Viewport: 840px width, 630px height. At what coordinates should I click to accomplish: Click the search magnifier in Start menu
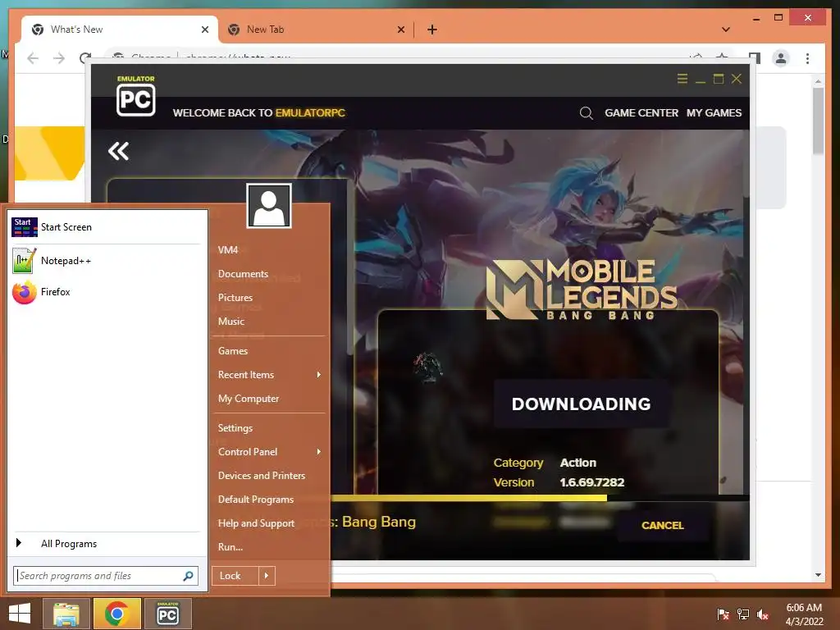pyautogui.click(x=188, y=576)
